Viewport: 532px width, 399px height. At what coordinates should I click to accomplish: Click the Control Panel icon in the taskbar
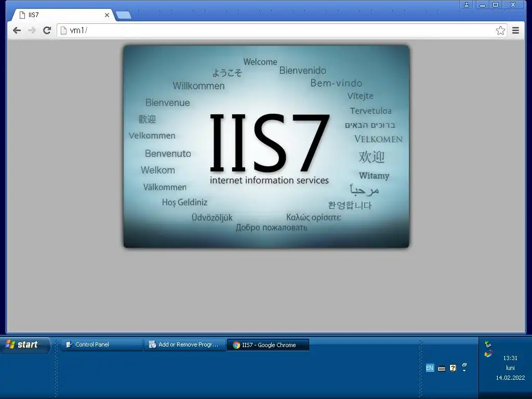tap(69, 345)
